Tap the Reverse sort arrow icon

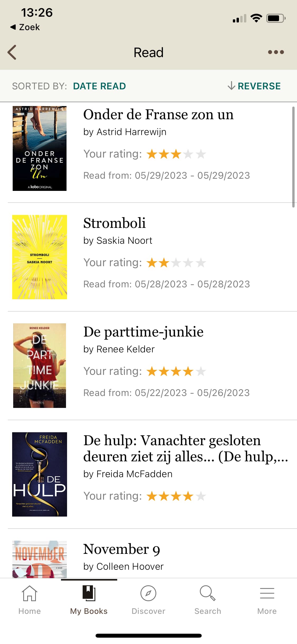[x=231, y=86]
